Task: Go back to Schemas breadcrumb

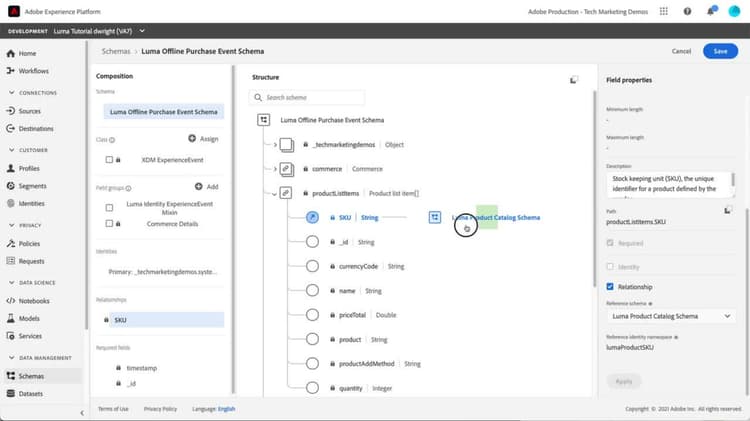Action: tap(116, 51)
